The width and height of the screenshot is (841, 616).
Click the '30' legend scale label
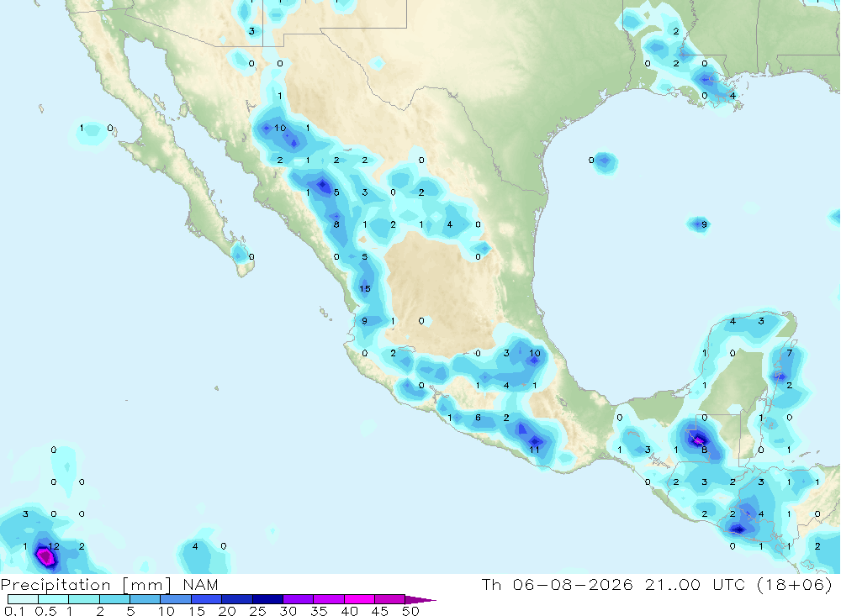(288, 611)
